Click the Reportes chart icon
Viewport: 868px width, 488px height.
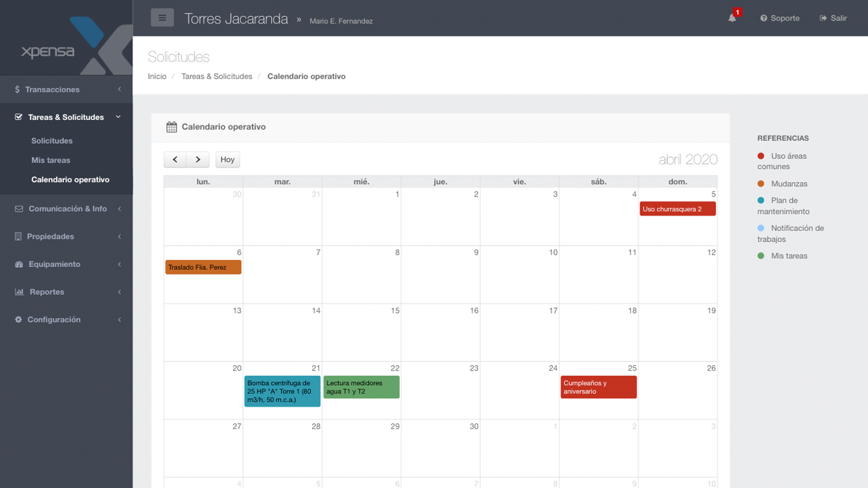click(19, 291)
